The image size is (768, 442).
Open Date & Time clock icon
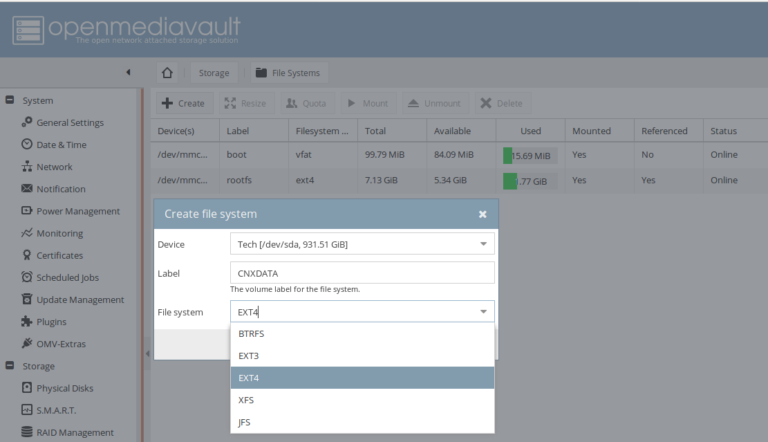(x=27, y=144)
